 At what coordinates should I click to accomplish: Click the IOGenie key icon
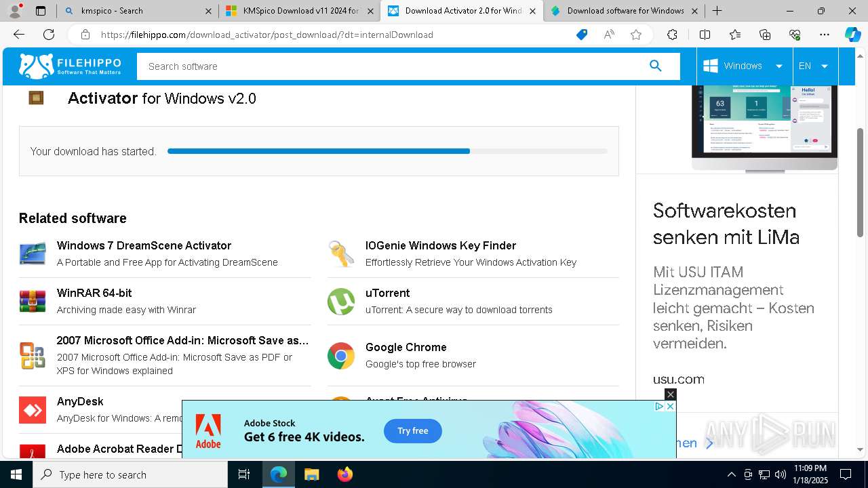(x=341, y=254)
